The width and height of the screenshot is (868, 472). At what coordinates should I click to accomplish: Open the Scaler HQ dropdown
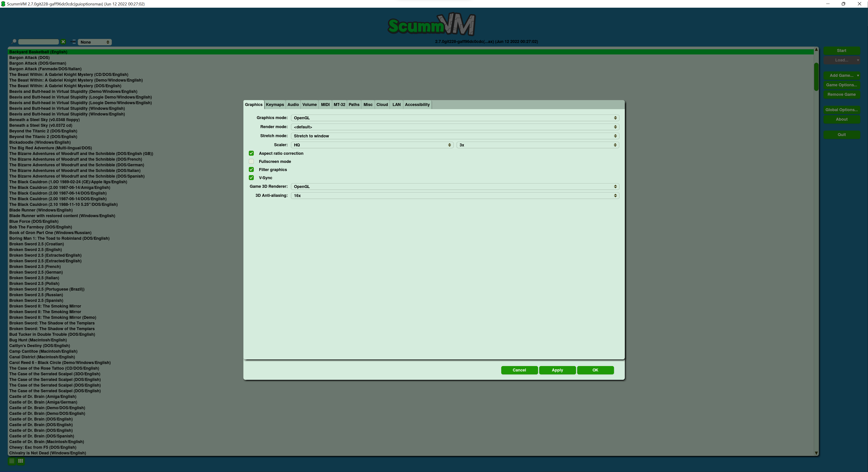pos(372,145)
